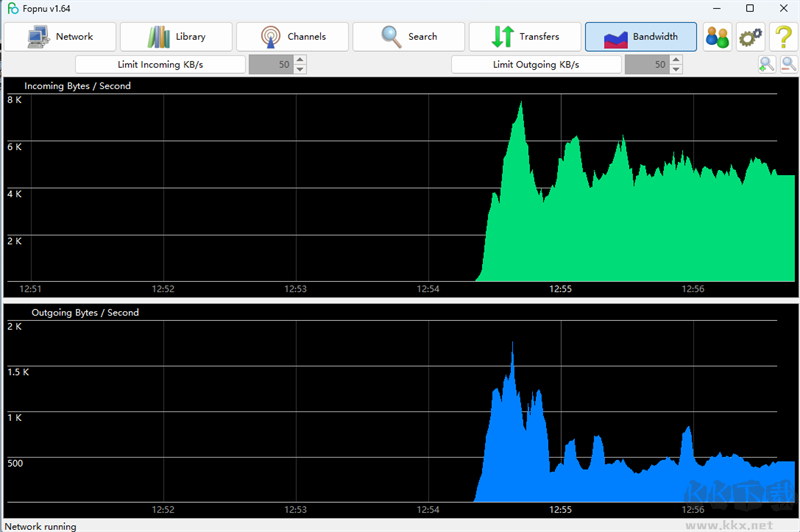800x532 pixels.
Task: Decrease incoming limit with down arrow
Action: tap(300, 70)
